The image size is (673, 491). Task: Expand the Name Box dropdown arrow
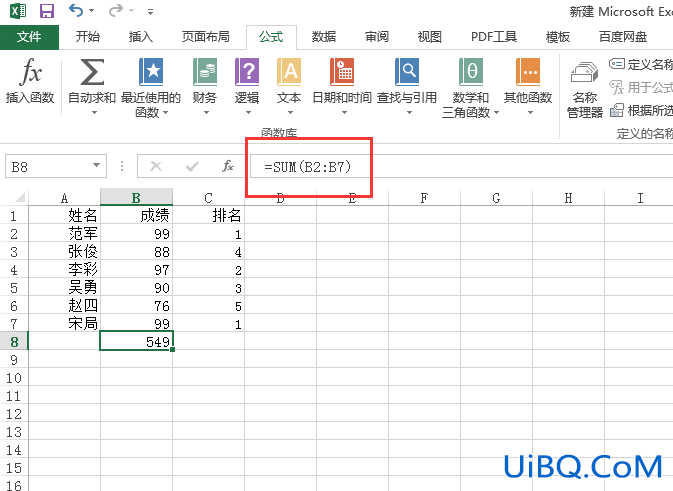[x=97, y=165]
